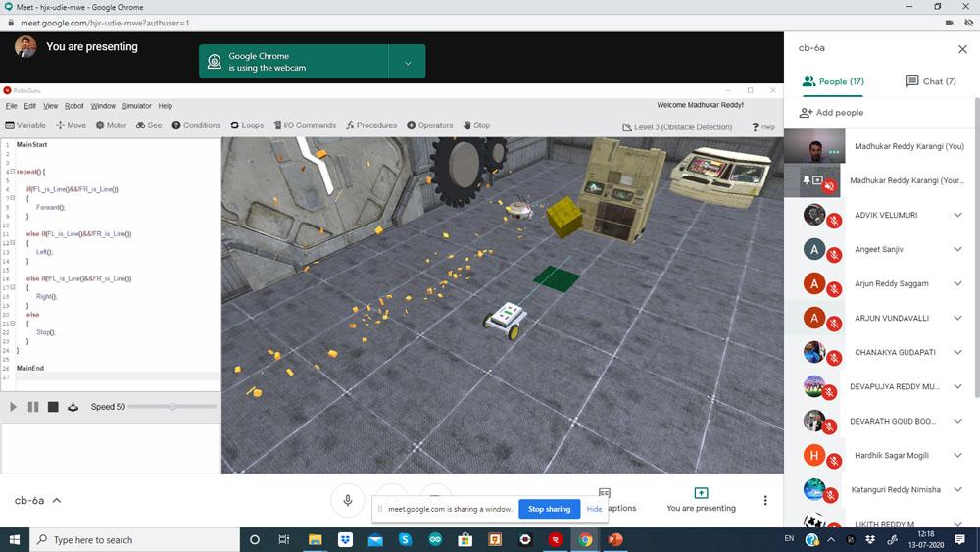Open the webcam notification dropdown arrow

pyautogui.click(x=408, y=63)
